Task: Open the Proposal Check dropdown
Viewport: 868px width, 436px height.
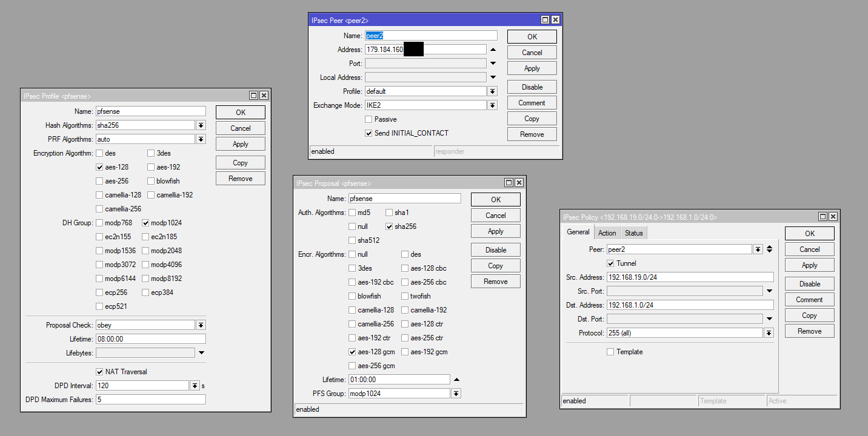Action: click(201, 325)
